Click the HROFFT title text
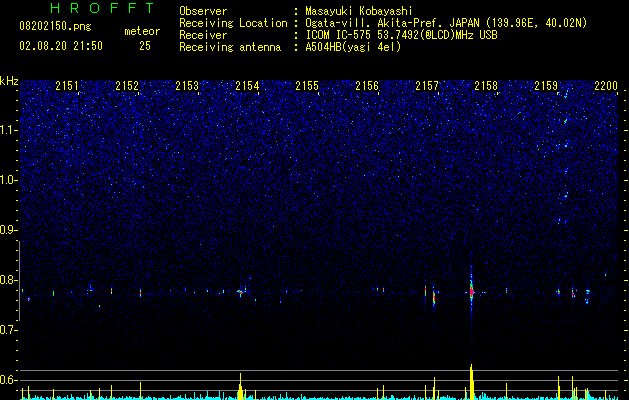The height and width of the screenshot is (400, 629). (103, 8)
